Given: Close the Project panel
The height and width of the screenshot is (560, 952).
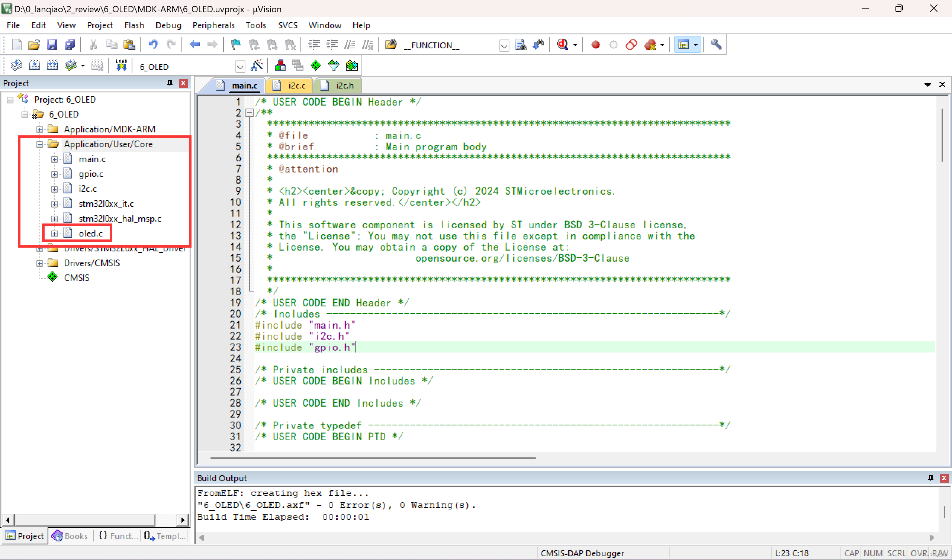Looking at the screenshot, I should click(184, 83).
